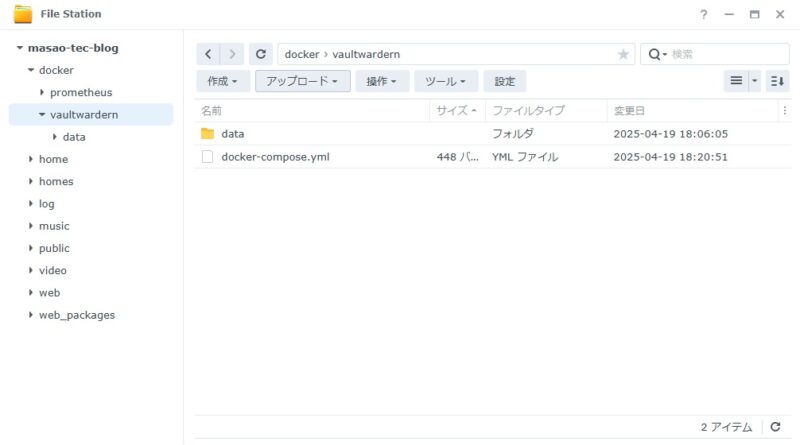Switch to list view mode
This screenshot has height=445, width=800.
point(736,81)
